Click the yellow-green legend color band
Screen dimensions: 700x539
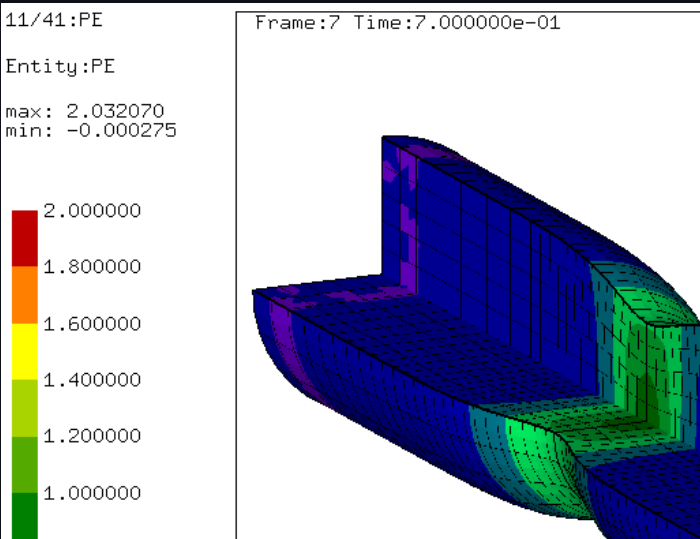(x=25, y=408)
